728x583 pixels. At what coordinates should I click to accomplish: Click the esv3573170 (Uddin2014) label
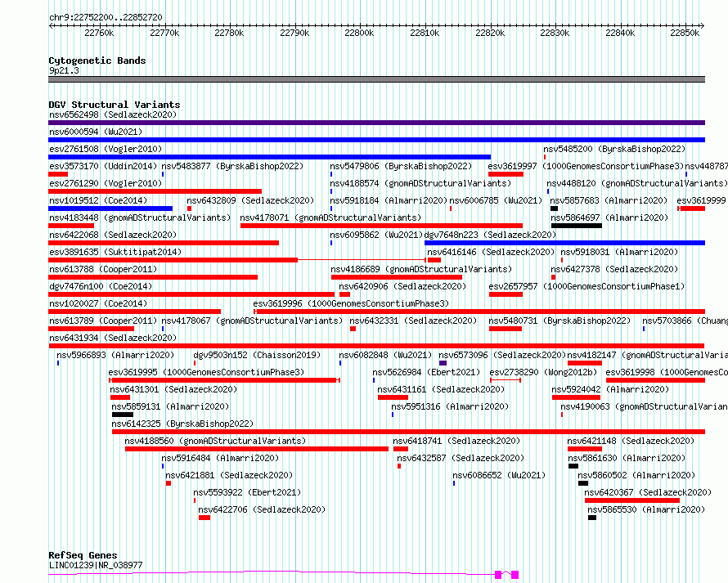(x=103, y=166)
